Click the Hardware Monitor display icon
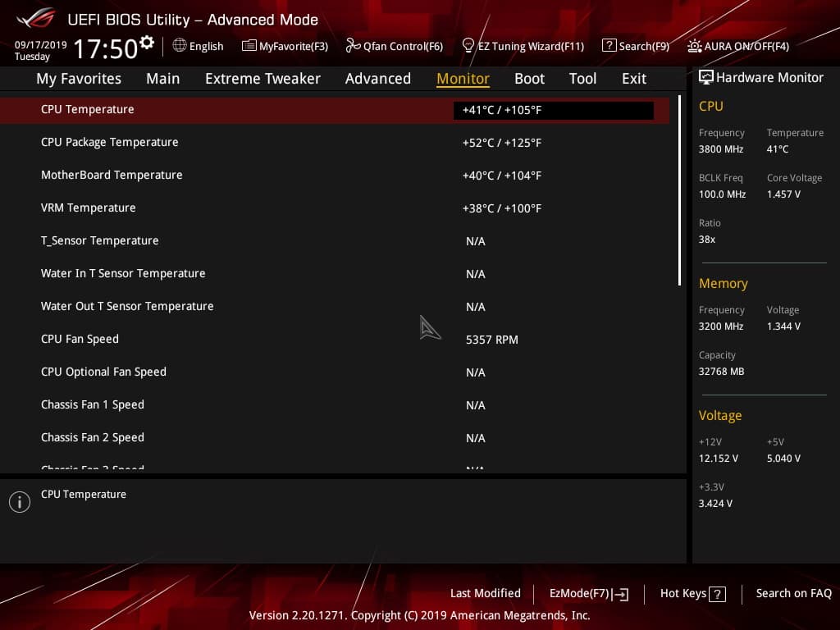Screen dimensions: 840x630 point(706,77)
